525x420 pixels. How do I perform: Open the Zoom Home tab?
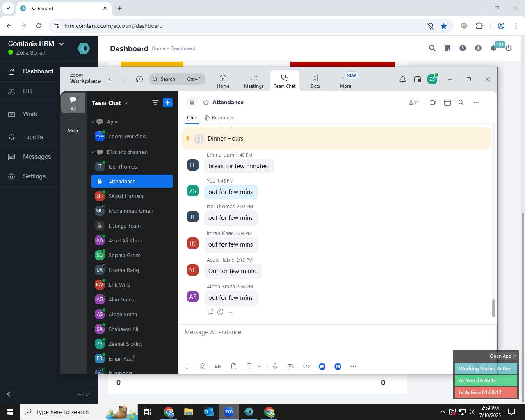[223, 81]
